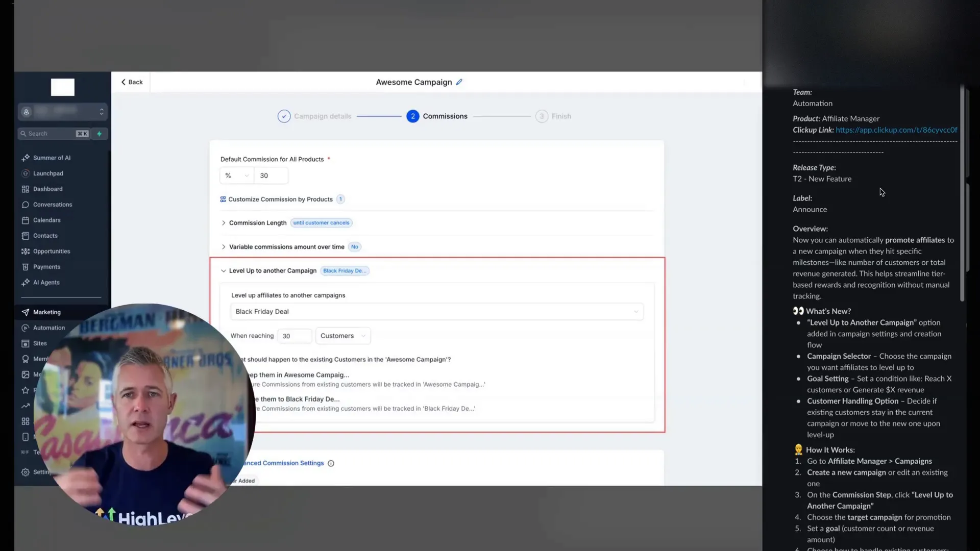Image resolution: width=980 pixels, height=551 pixels.
Task: Click the Settings gear icon
Action: pyautogui.click(x=26, y=472)
